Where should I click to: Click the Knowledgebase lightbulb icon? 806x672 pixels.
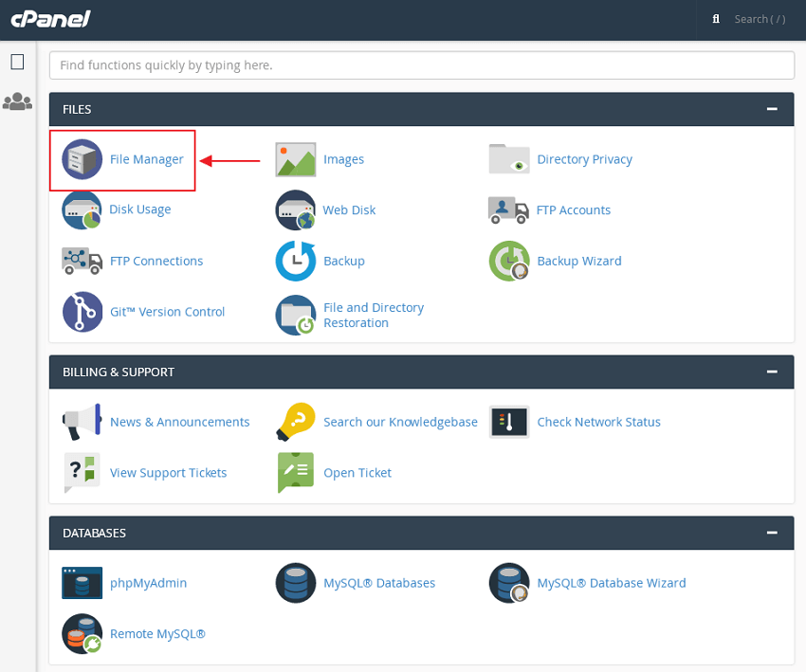click(296, 422)
